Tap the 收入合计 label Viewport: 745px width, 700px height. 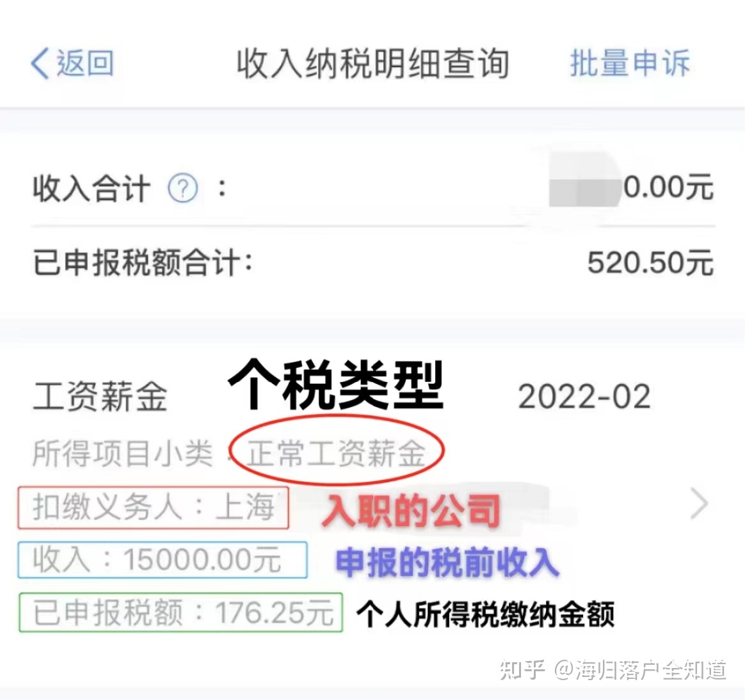tap(92, 189)
